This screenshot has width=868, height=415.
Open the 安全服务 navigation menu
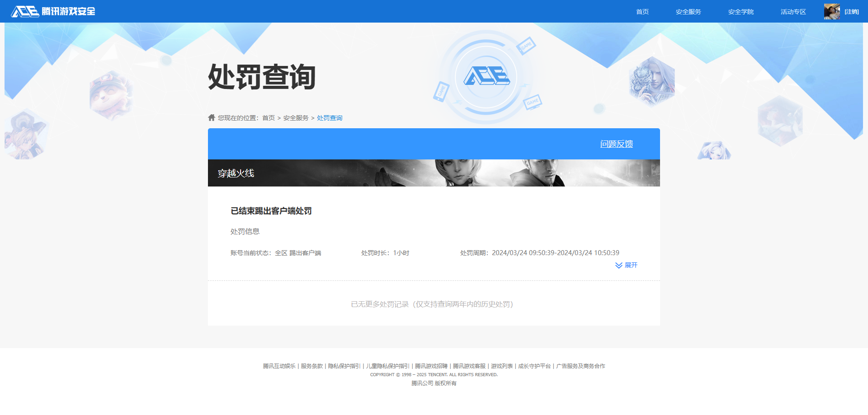tap(688, 12)
